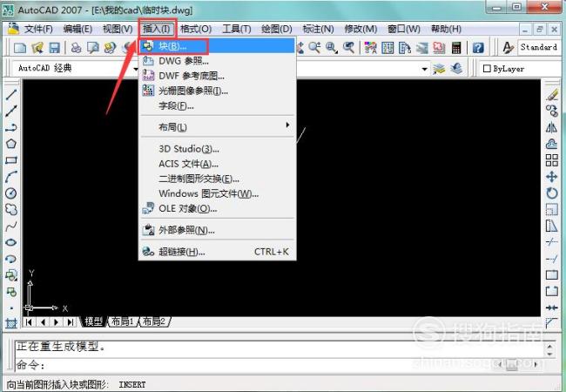Select the Revision Cloud tool
Viewport: 566px width, 392px height.
(x=11, y=209)
